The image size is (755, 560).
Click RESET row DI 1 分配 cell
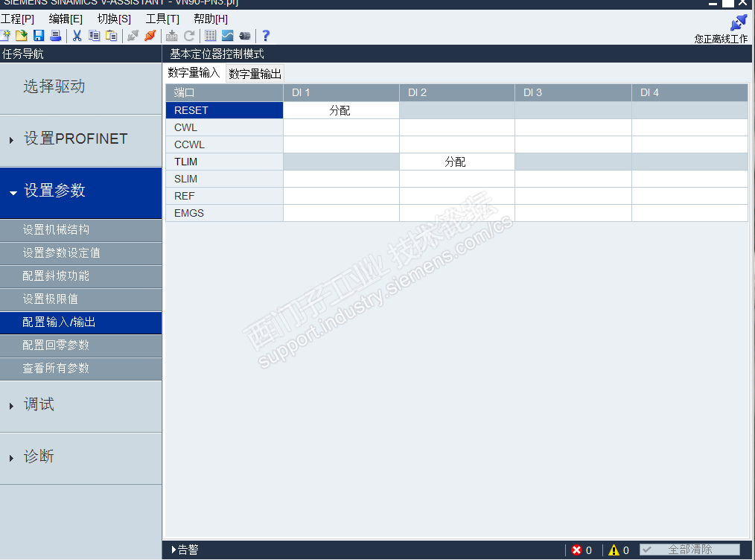point(341,110)
